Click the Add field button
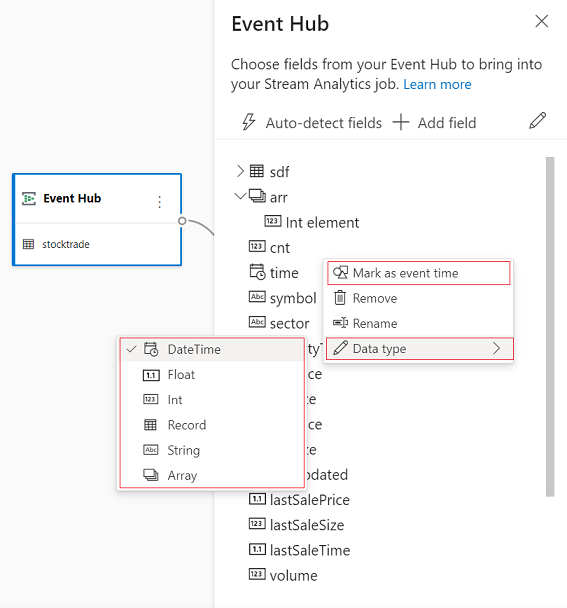567x608 pixels. pos(435,123)
